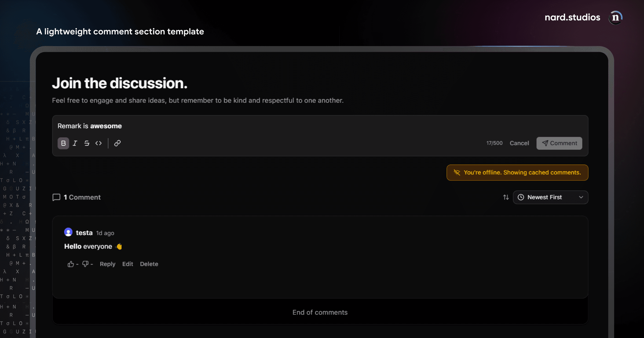The height and width of the screenshot is (338, 644).
Task: Dislike testa's comment with thumbs down
Action: pos(85,264)
